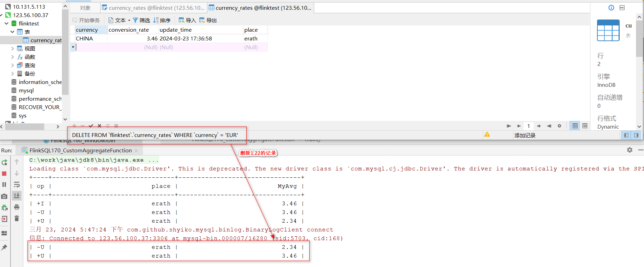The height and width of the screenshot is (267, 644).
Task: Click the Sort (排序) button
Action: tap(162, 20)
